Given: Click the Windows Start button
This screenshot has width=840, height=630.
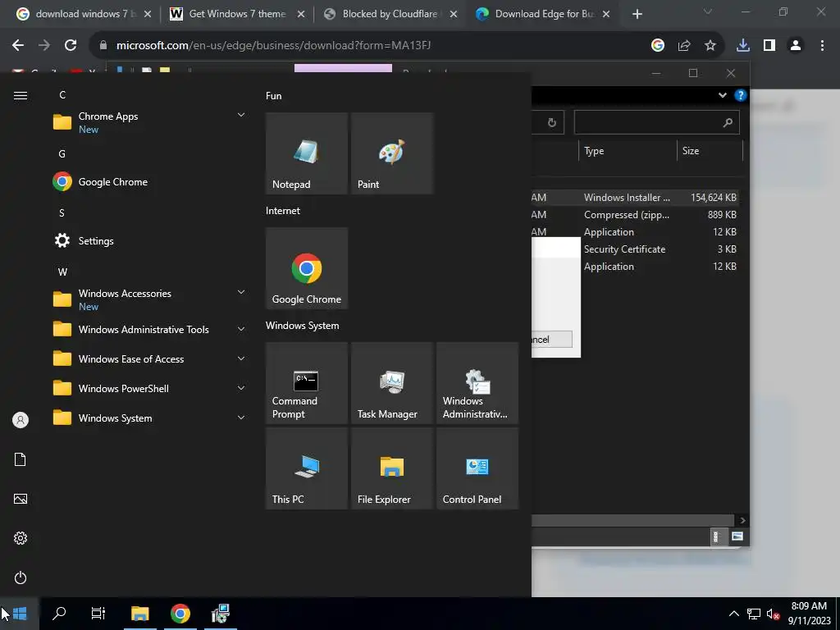Looking at the screenshot, I should pos(20,614).
